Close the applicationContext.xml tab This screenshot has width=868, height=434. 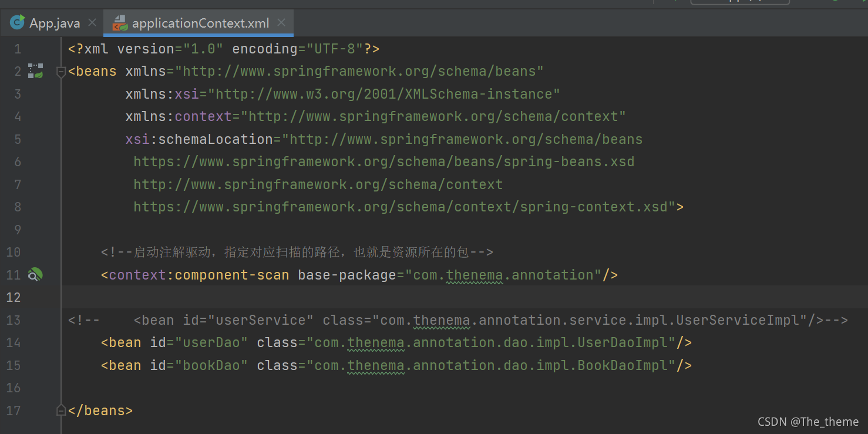281,23
